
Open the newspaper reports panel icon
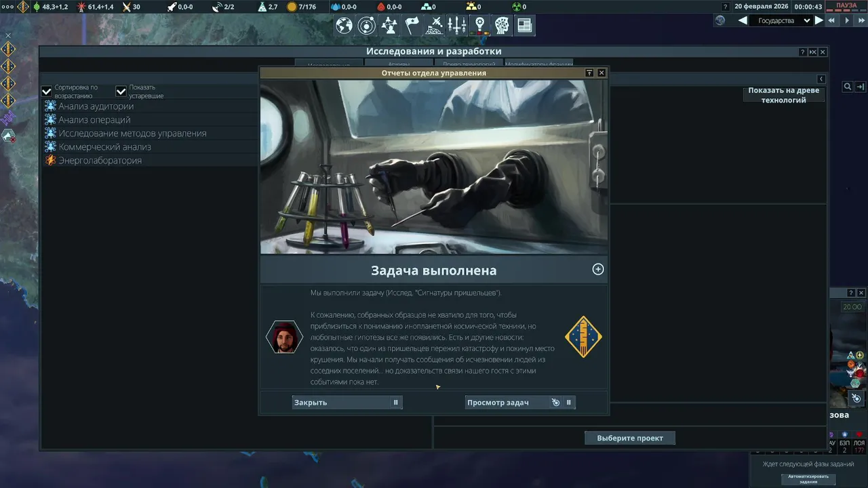pos(524,26)
